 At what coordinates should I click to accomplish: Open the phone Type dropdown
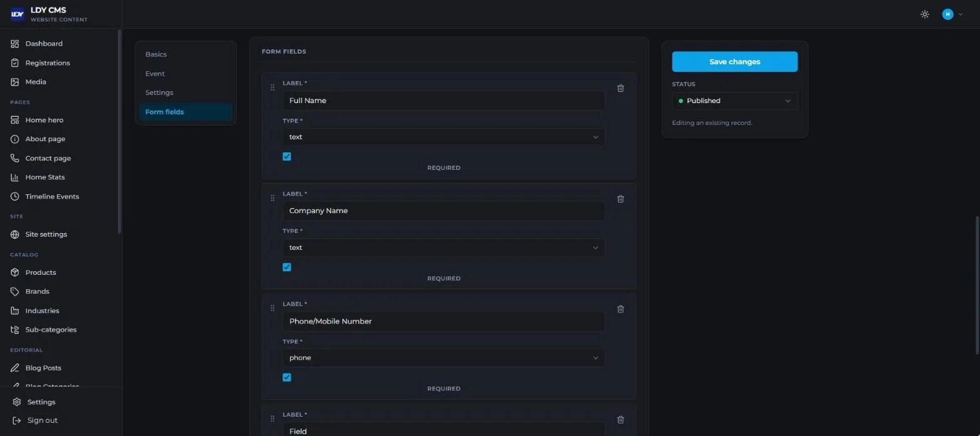tap(444, 358)
